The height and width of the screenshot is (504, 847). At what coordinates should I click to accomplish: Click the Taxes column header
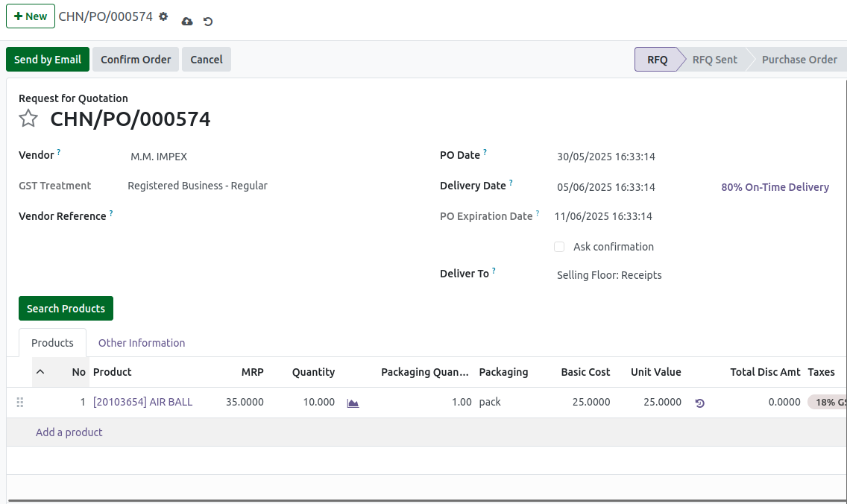tap(821, 371)
